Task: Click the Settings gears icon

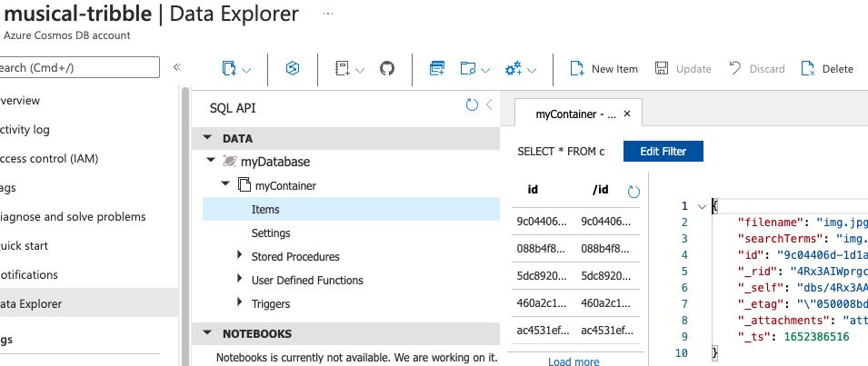Action: [x=514, y=68]
